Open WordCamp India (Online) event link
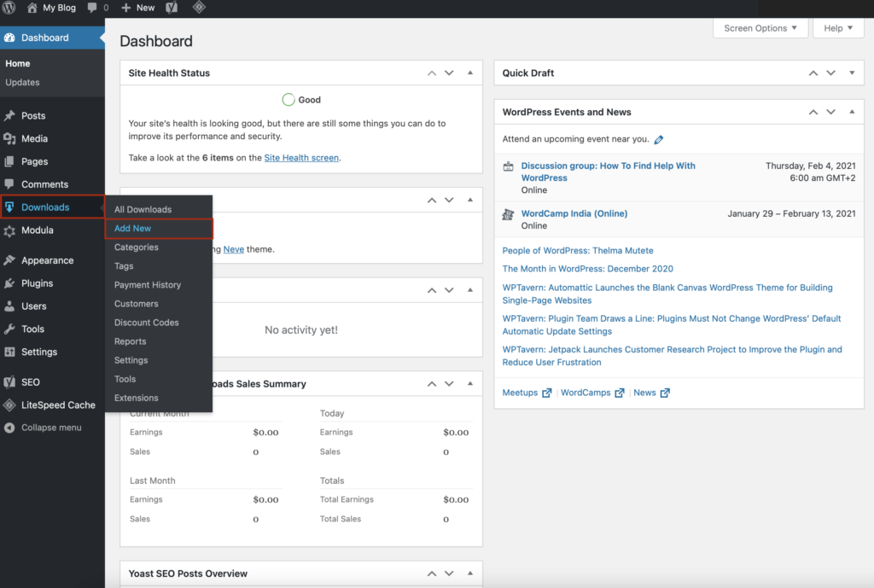Viewport: 874px width, 588px height. (x=574, y=213)
